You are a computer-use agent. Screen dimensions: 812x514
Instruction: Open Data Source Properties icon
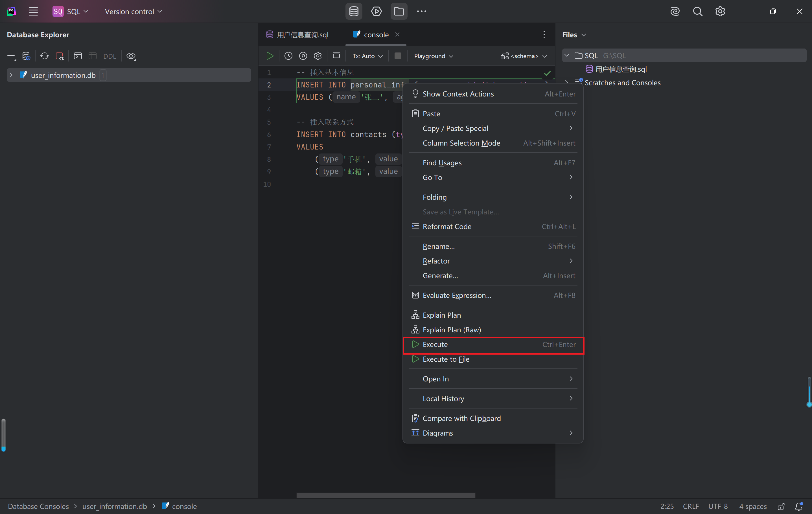[26, 56]
